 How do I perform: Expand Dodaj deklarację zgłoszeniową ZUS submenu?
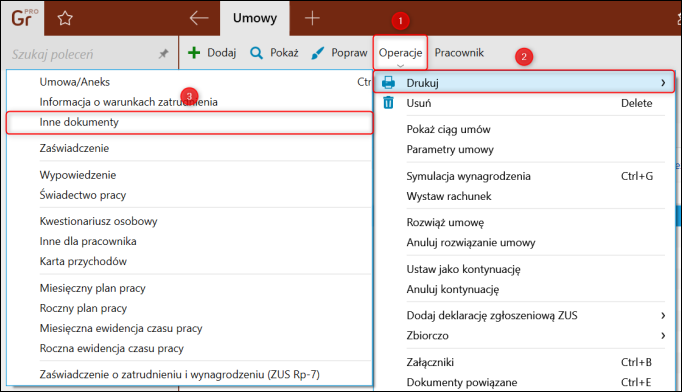663,315
